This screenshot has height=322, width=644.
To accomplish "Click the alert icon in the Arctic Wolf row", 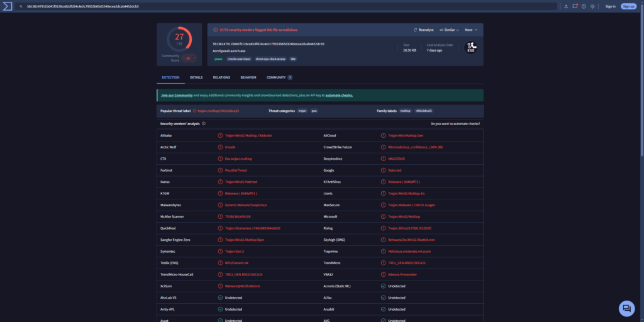I will point(220,147).
